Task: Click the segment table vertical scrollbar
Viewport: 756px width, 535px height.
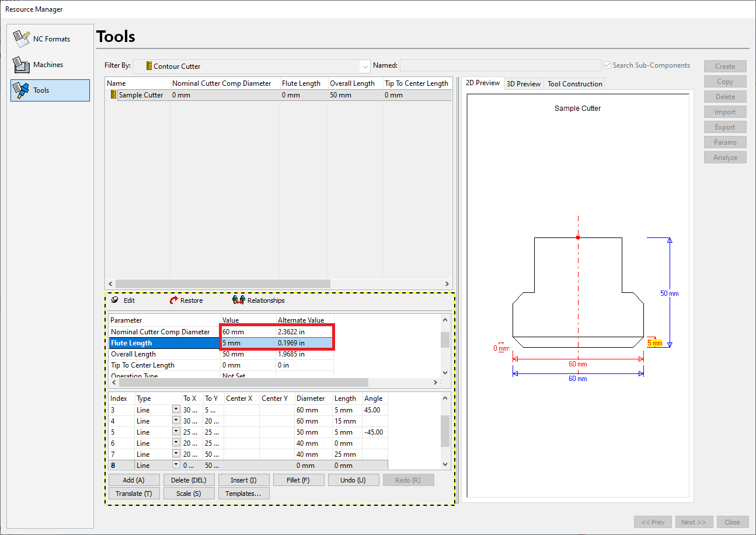Action: point(445,431)
